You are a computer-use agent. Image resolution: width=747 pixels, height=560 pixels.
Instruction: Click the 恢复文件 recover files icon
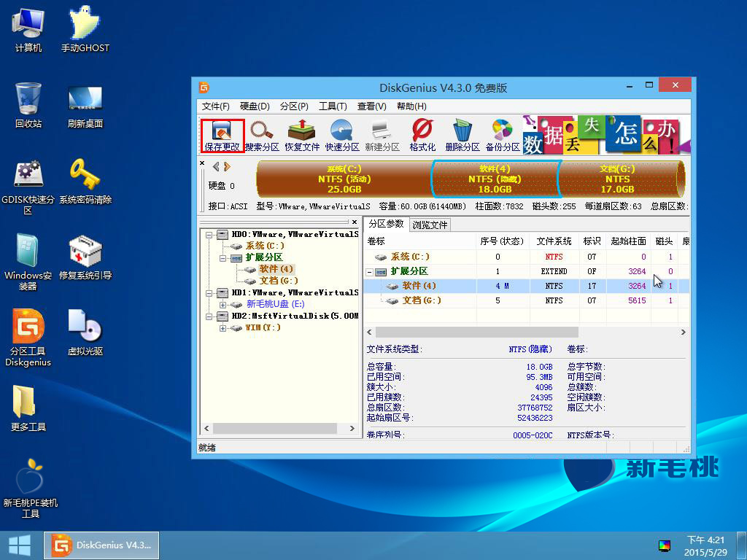tap(302, 136)
